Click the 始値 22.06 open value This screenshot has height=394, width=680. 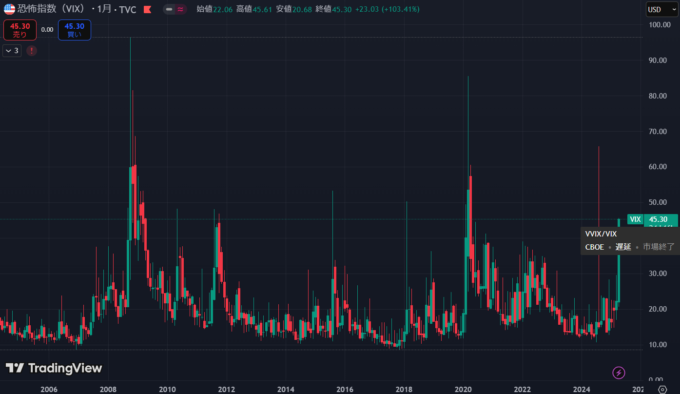214,9
